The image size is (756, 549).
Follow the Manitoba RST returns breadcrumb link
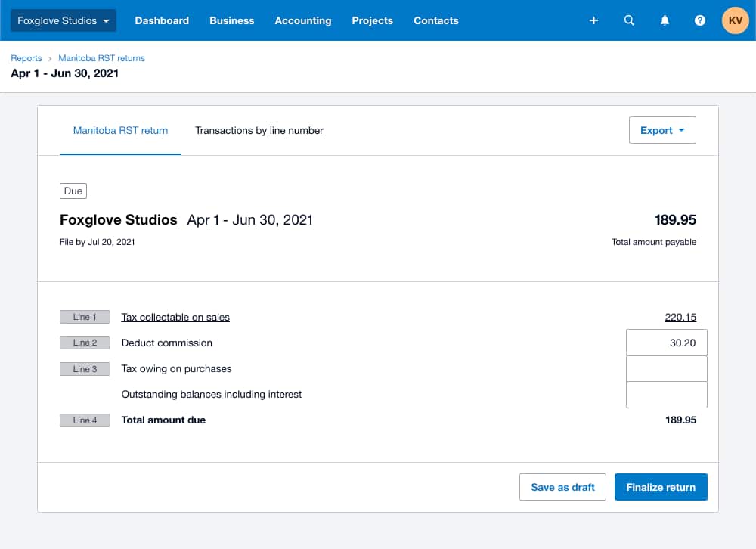click(101, 58)
